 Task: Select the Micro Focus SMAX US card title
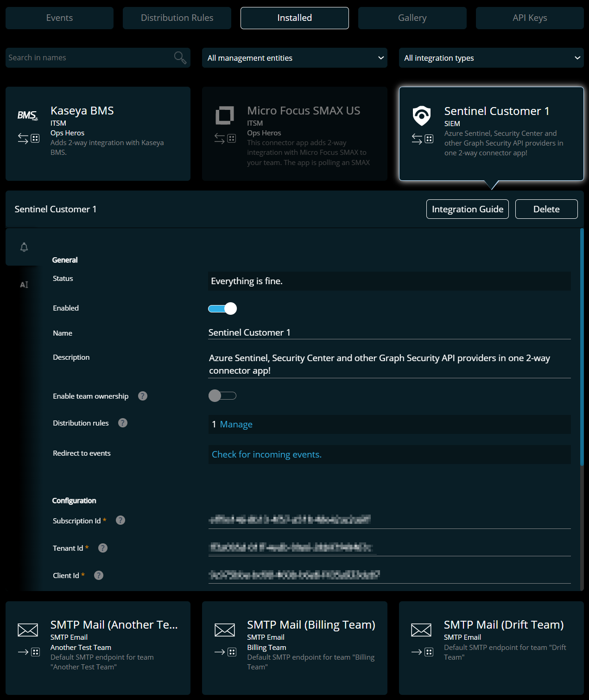coord(304,111)
